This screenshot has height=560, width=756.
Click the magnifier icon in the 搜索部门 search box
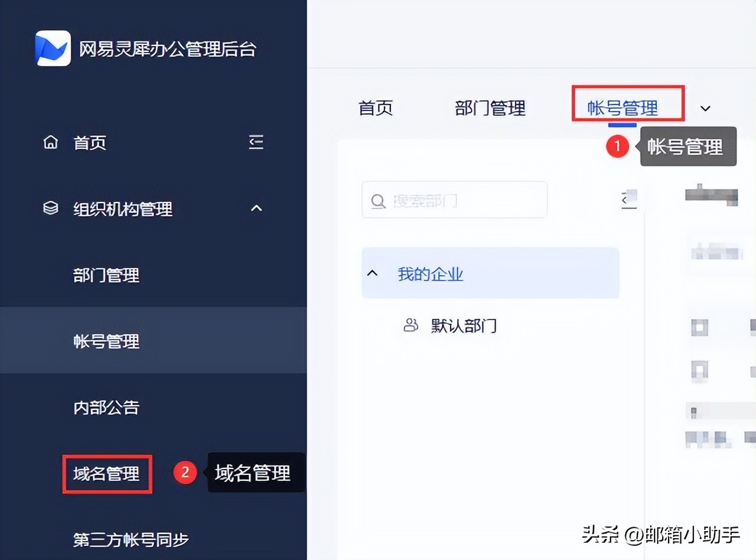[x=378, y=201]
